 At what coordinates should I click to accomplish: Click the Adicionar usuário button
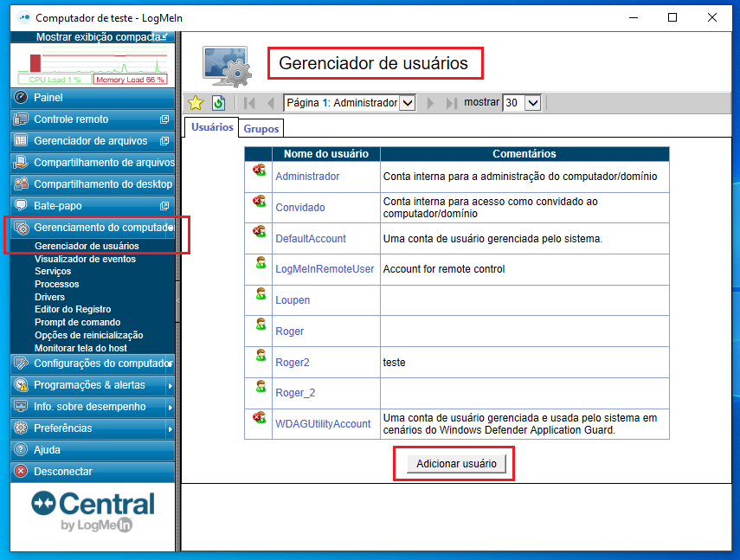click(x=456, y=464)
